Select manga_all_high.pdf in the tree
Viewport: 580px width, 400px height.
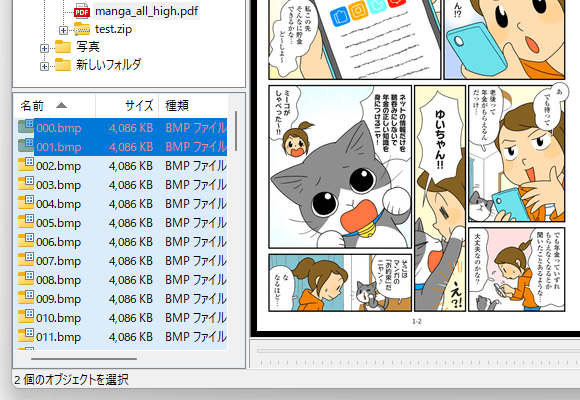(146, 11)
